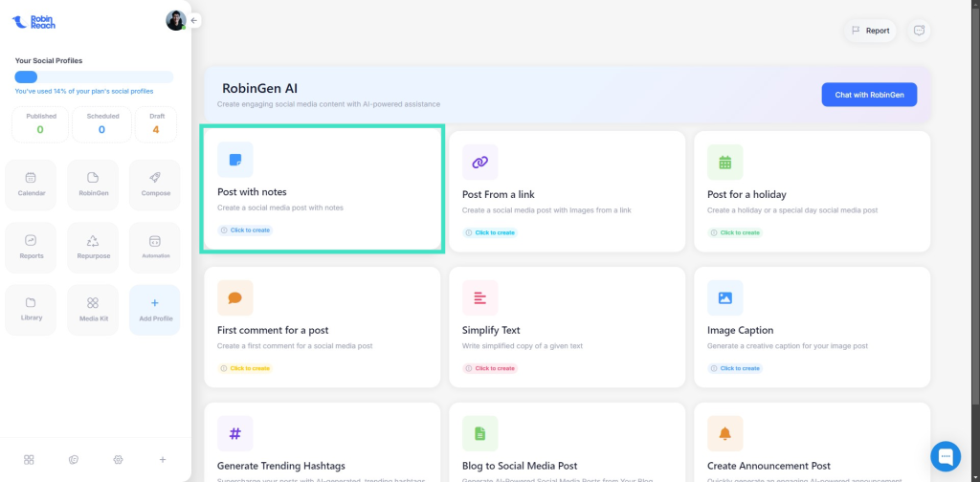Click 'Click to create' under Image Caption
980x482 pixels.
coord(735,368)
